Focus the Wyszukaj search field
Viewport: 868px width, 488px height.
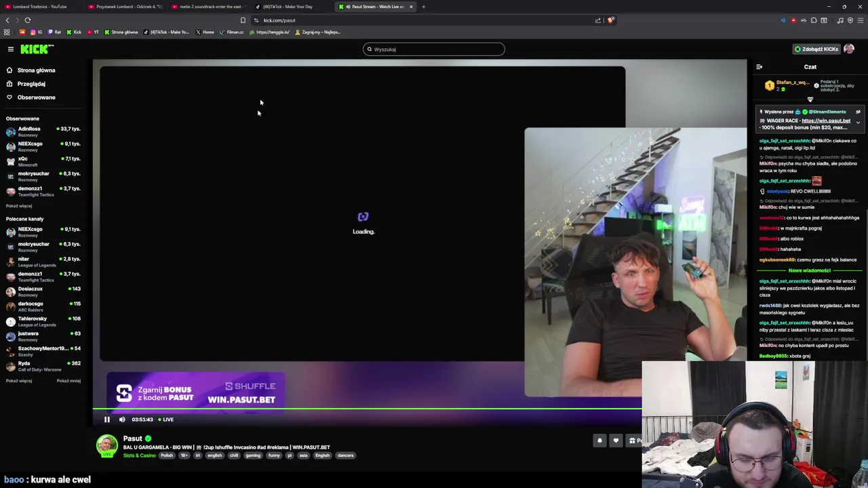(x=434, y=49)
